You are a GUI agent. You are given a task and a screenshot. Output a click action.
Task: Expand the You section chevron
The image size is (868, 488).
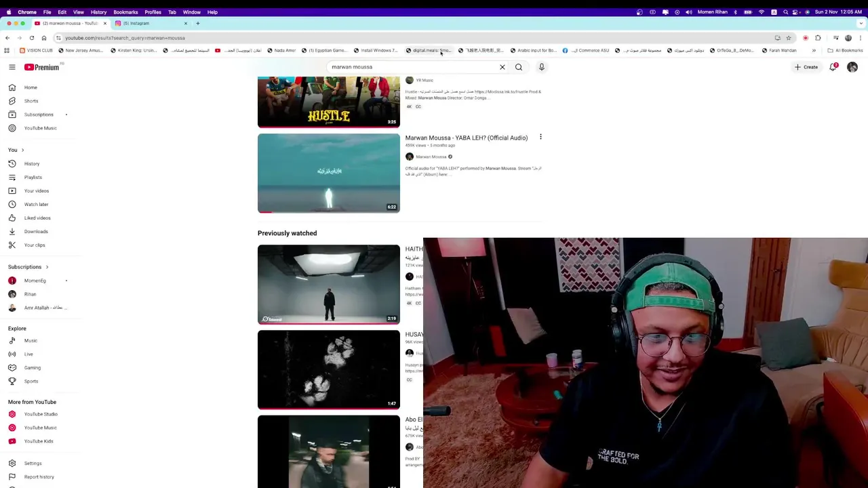pyautogui.click(x=22, y=150)
